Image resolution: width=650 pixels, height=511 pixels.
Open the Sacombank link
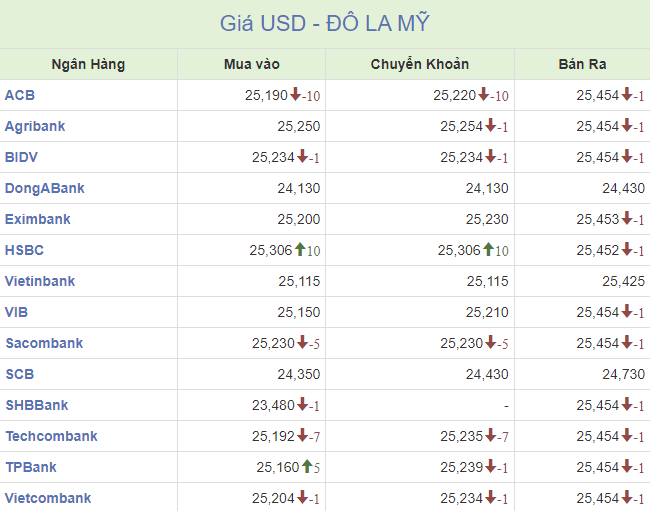44,343
